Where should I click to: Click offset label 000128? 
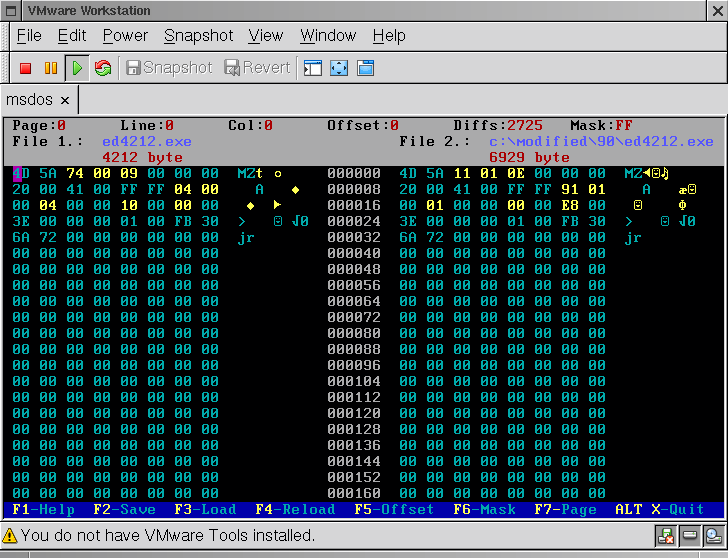(354, 429)
